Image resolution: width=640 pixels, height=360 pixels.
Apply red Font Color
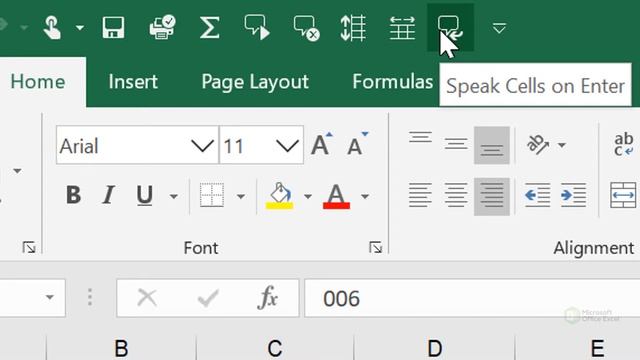click(336, 196)
